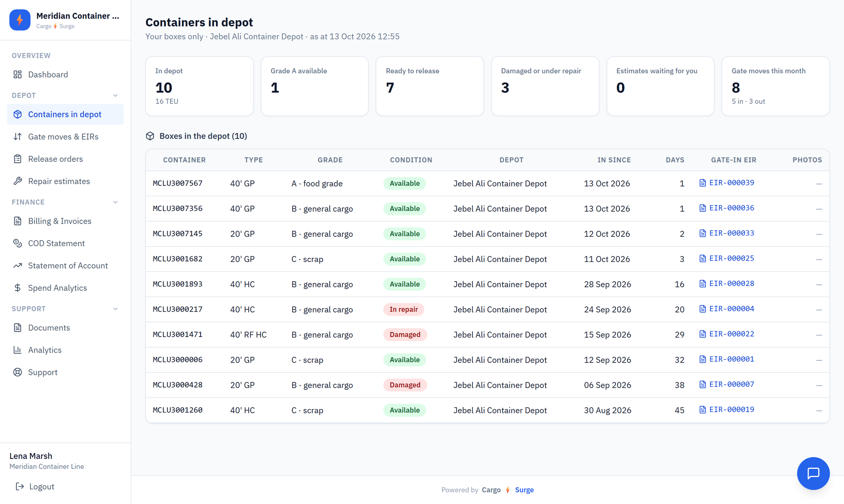Click the document icon next to EIR-000039

click(702, 183)
